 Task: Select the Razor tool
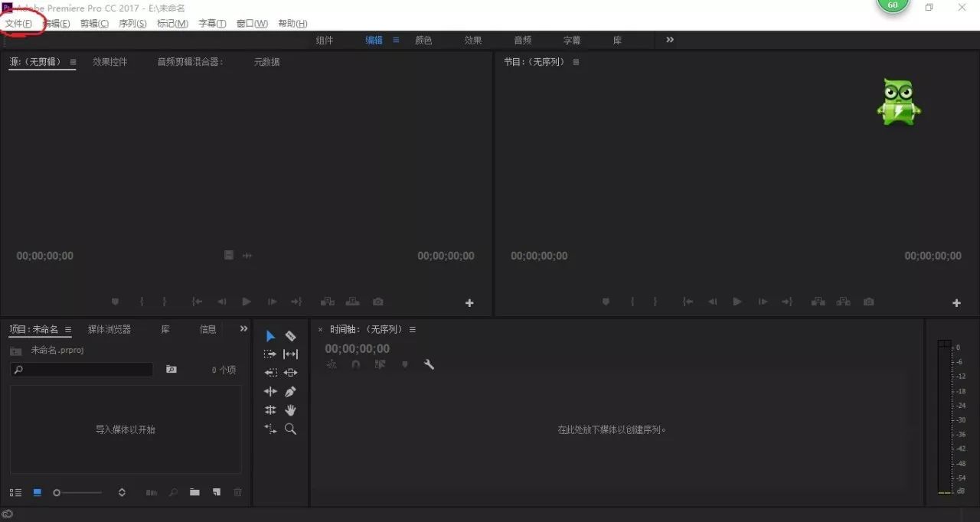290,336
